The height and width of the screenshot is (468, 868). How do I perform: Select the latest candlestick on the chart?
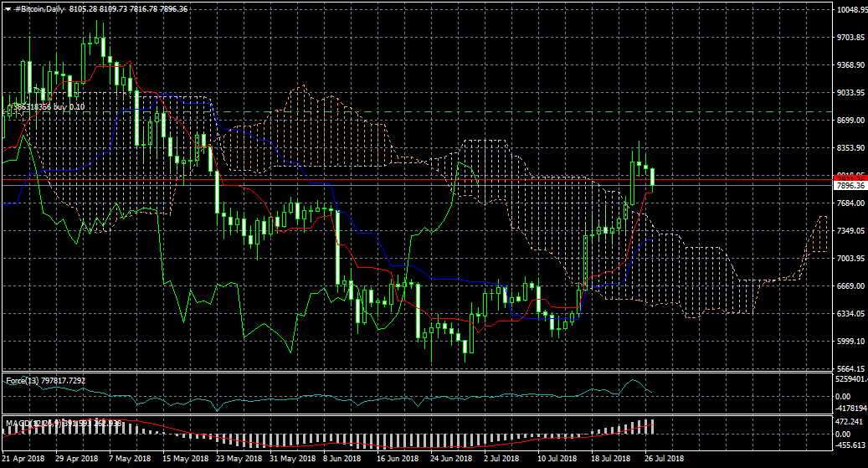[x=652, y=177]
